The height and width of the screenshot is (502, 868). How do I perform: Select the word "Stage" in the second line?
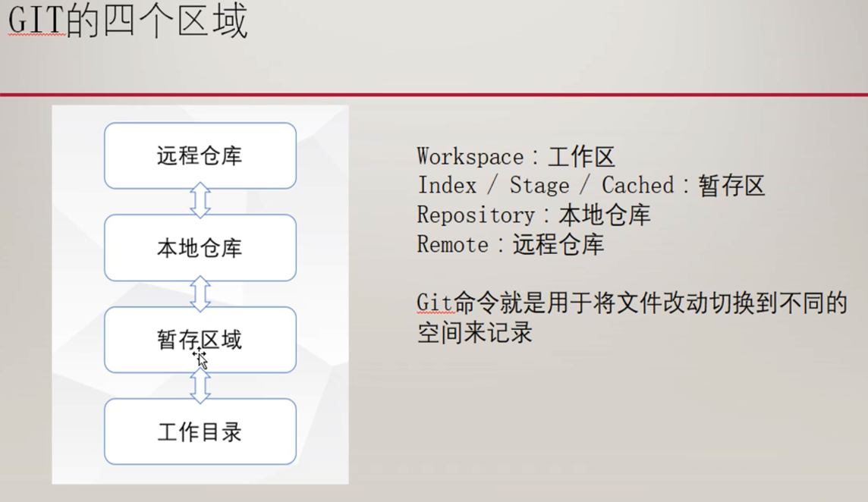[539, 186]
